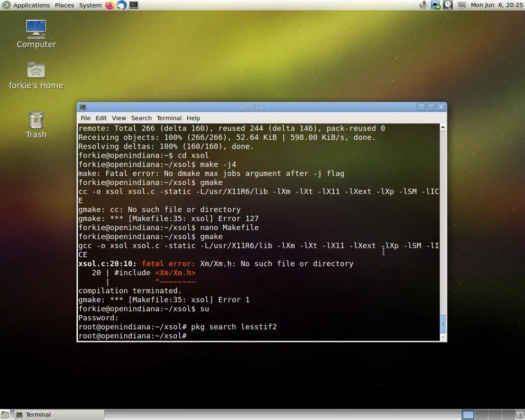Image resolution: width=525 pixels, height=420 pixels.
Task: Open the Help menu in Terminal
Action: pos(193,118)
